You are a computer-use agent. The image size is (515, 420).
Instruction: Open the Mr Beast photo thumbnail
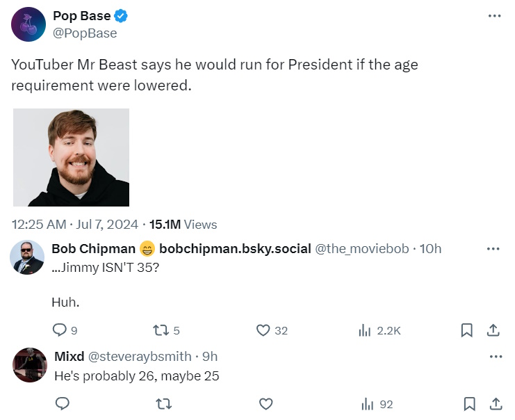pos(71,157)
